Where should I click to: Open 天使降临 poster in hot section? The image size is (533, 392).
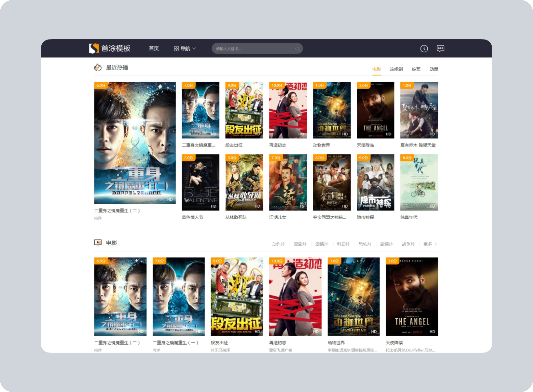click(375, 110)
